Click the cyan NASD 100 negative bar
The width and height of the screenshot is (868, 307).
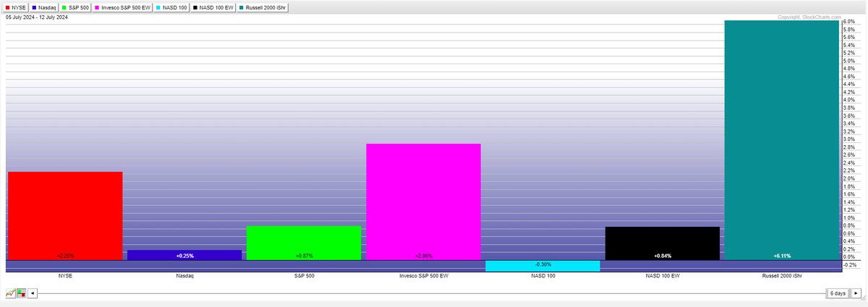click(542, 266)
